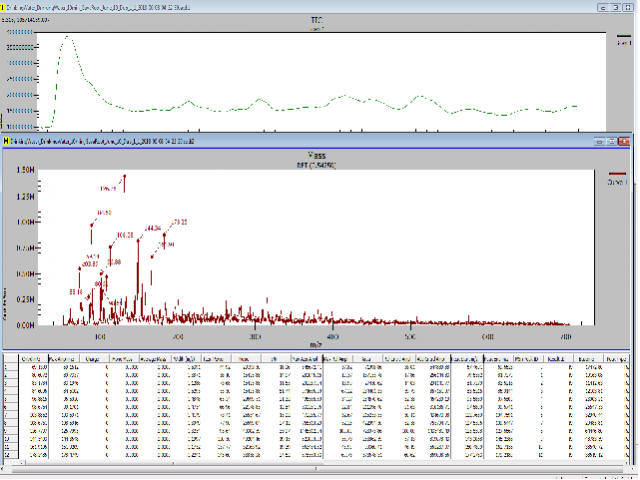
Task: Click the left arrow of the bottom window scrollbar
Action: coord(3,469)
